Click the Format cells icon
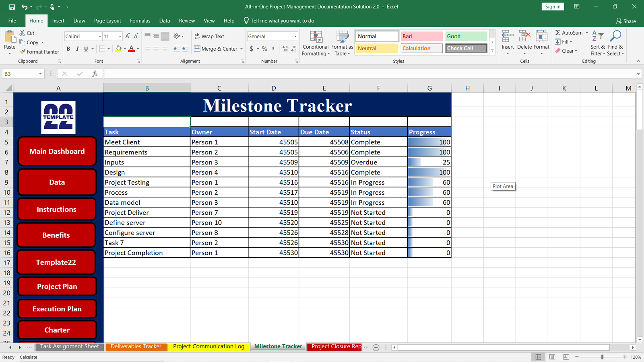This screenshot has height=362, width=644. point(541,36)
